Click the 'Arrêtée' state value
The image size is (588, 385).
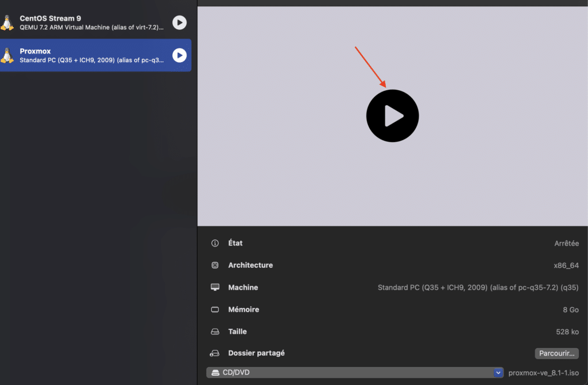[x=566, y=244]
